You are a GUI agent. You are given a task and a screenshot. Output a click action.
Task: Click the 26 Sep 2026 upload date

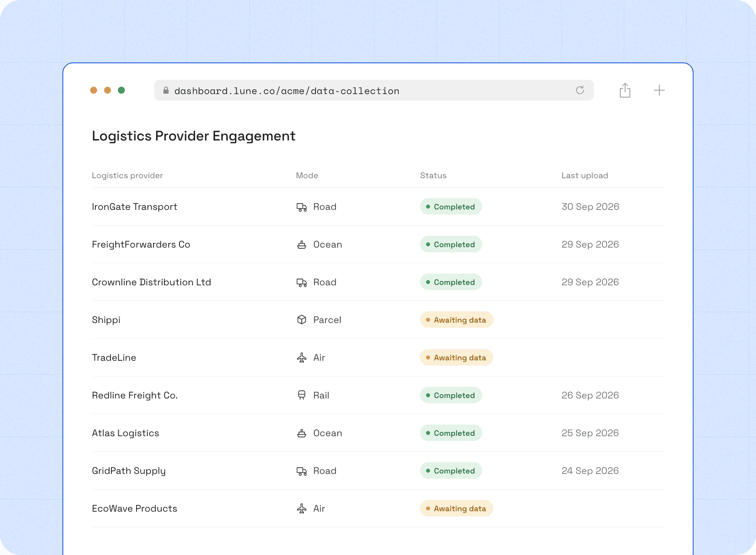tap(590, 395)
